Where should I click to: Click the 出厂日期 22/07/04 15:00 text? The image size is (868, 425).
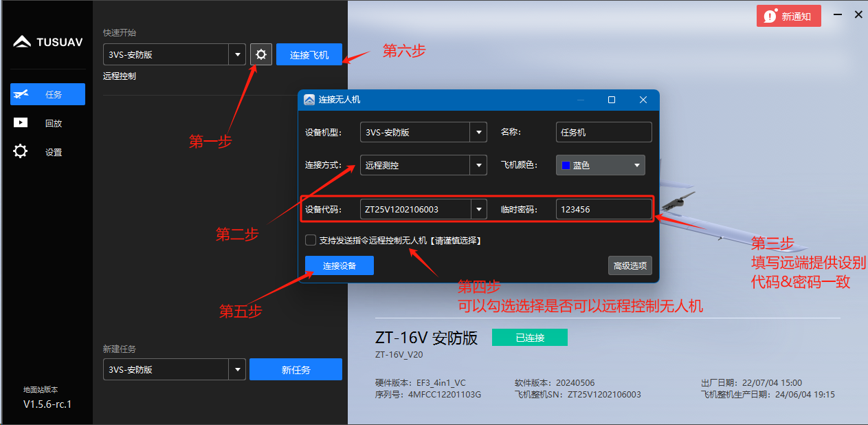751,382
